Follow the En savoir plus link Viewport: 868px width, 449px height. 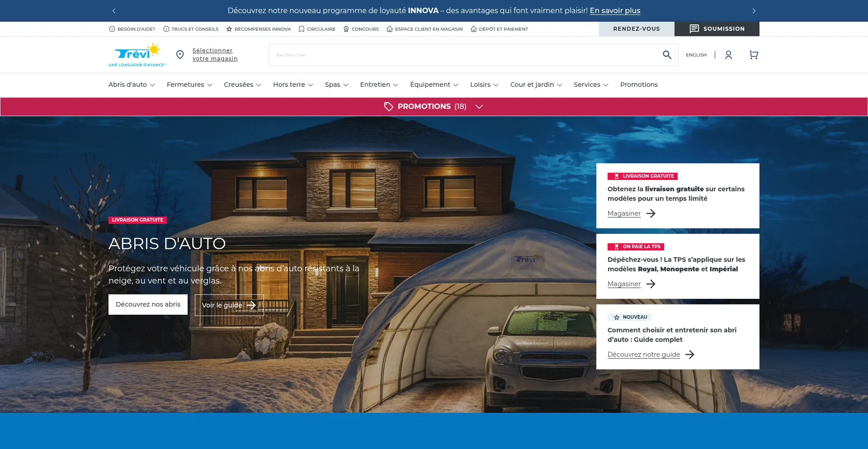[615, 10]
